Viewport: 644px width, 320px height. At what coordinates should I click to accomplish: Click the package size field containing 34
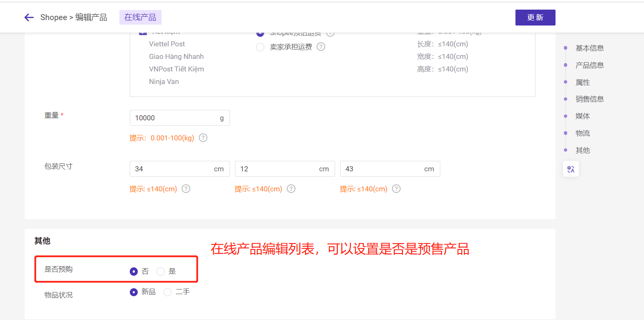coord(171,169)
